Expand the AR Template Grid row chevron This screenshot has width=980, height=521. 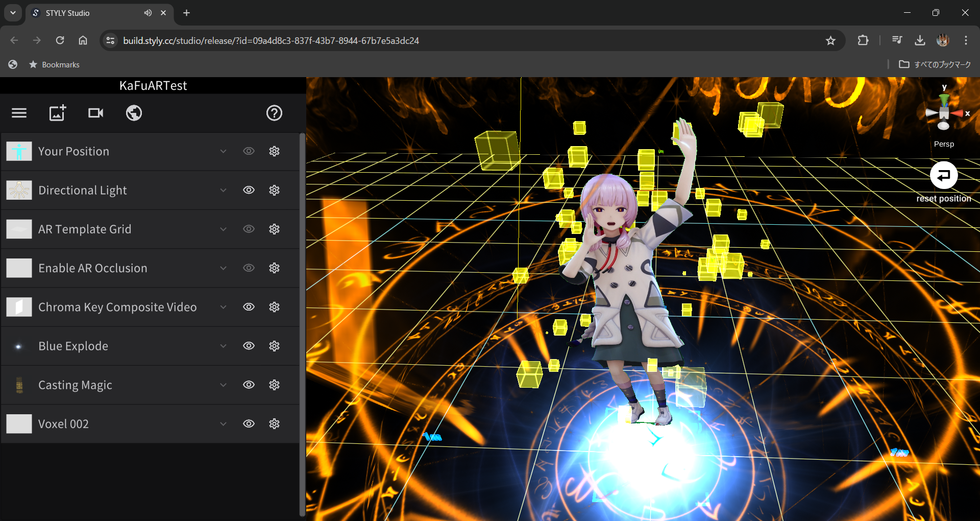coord(223,229)
